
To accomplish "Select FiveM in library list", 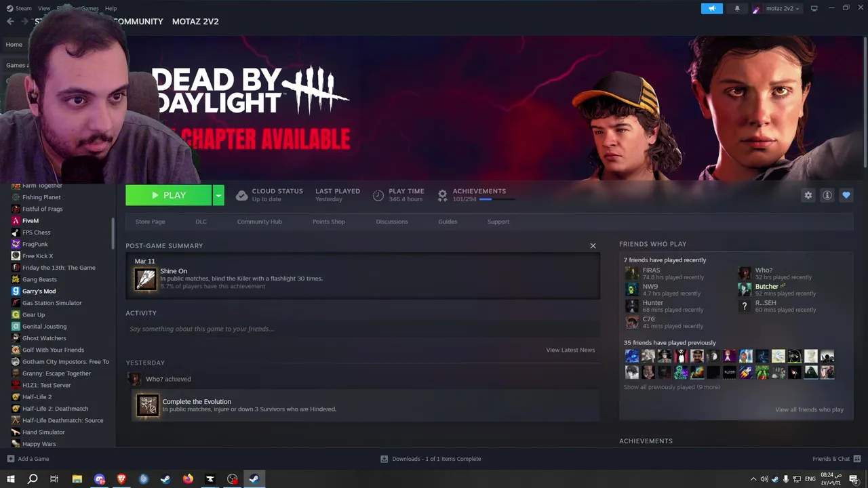I will click(31, 221).
